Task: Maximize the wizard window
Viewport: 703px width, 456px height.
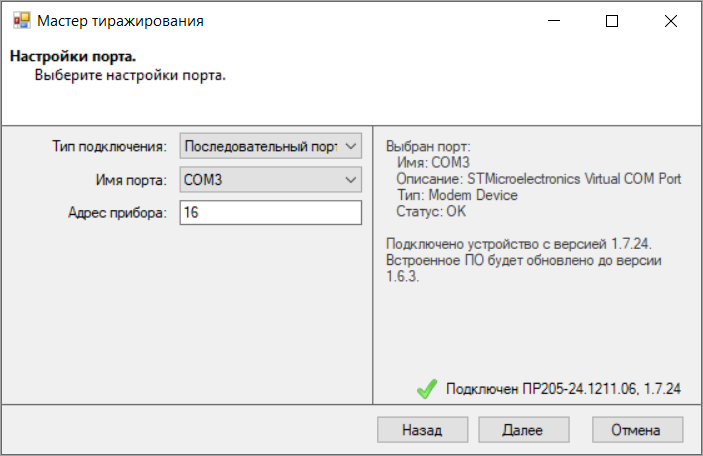Action: (612, 20)
